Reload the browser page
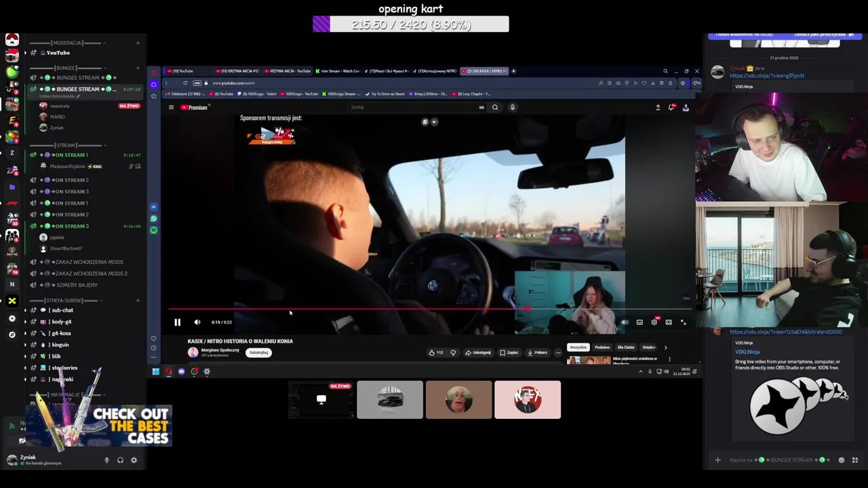Screen dimensions: 868x488 click(x=185, y=83)
